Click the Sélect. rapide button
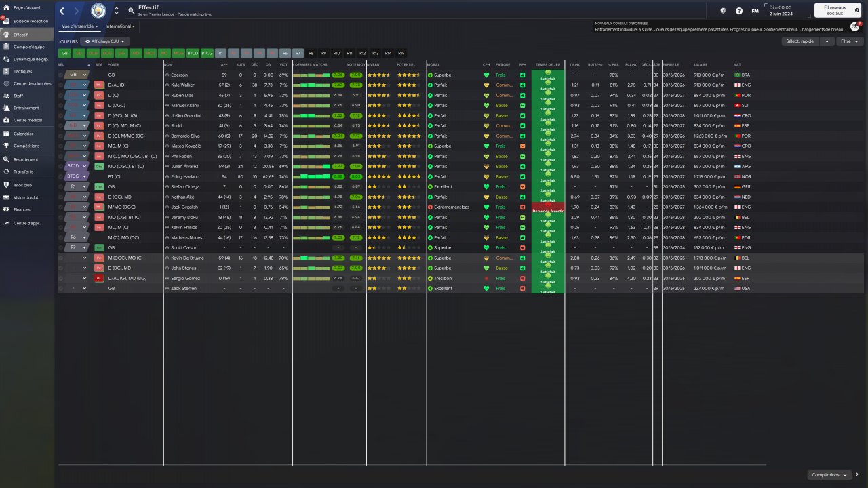Viewport: 868px width, 488px height. click(802, 41)
